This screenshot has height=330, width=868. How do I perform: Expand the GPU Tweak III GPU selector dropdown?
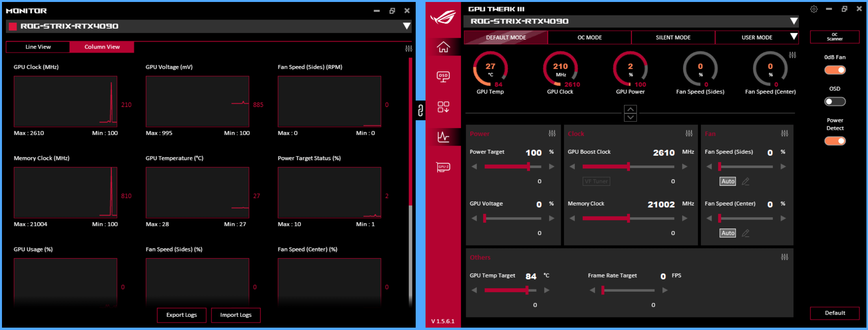794,21
